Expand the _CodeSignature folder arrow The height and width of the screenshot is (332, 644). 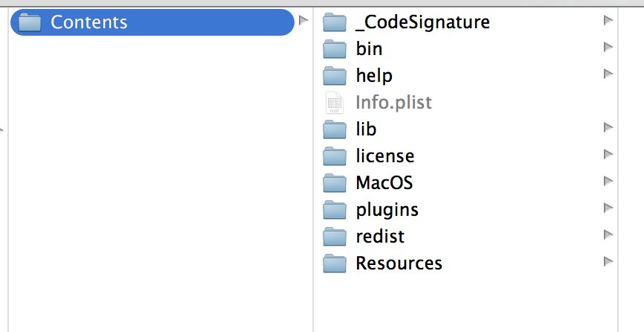[608, 21]
